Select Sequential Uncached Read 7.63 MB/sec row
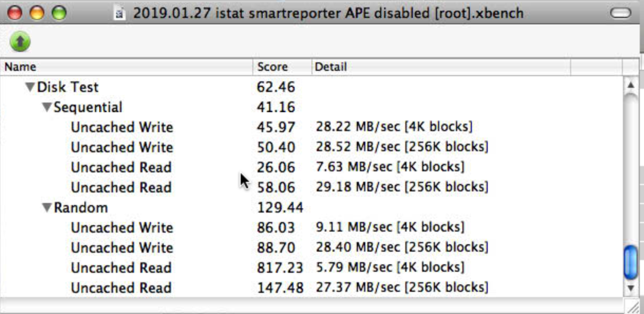 tap(311, 167)
